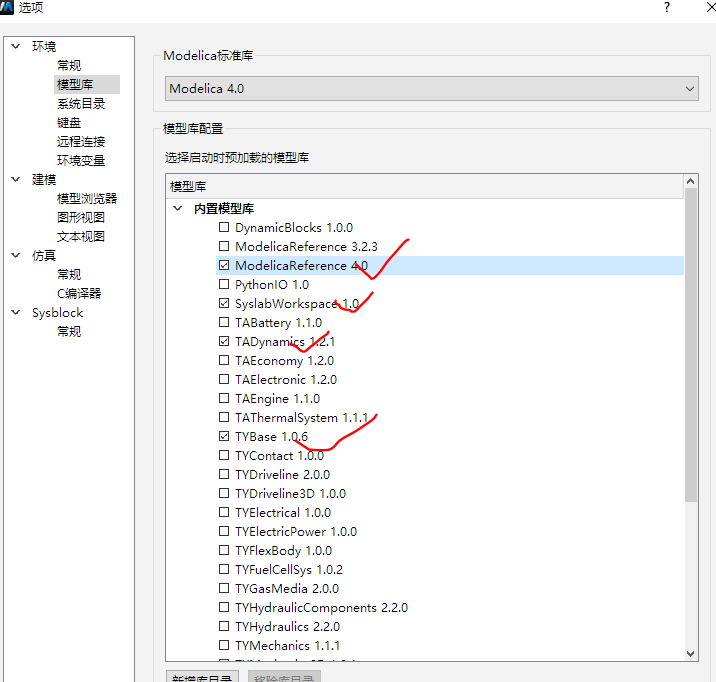Screen dimensions: 716x682
Task: Select the TYBase 1.0.6 row text
Action: tap(271, 436)
